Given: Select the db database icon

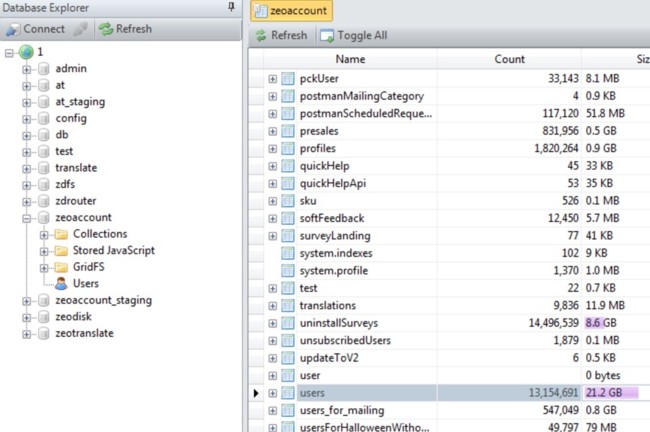Looking at the screenshot, I should (44, 135).
